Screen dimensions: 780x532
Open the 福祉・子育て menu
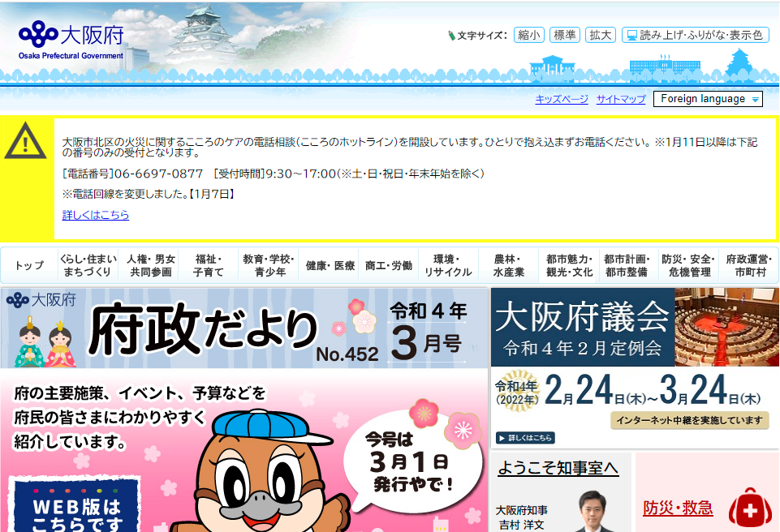(x=209, y=265)
